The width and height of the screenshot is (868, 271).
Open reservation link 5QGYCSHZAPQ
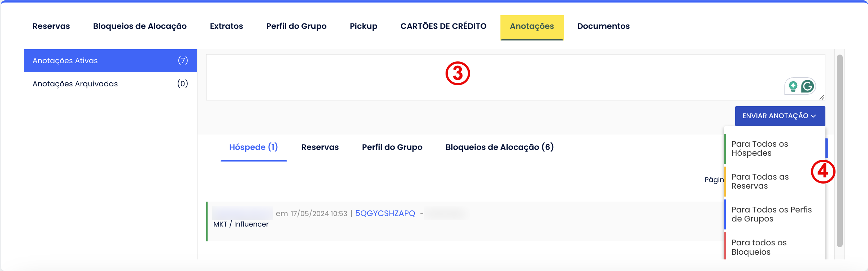tap(385, 214)
